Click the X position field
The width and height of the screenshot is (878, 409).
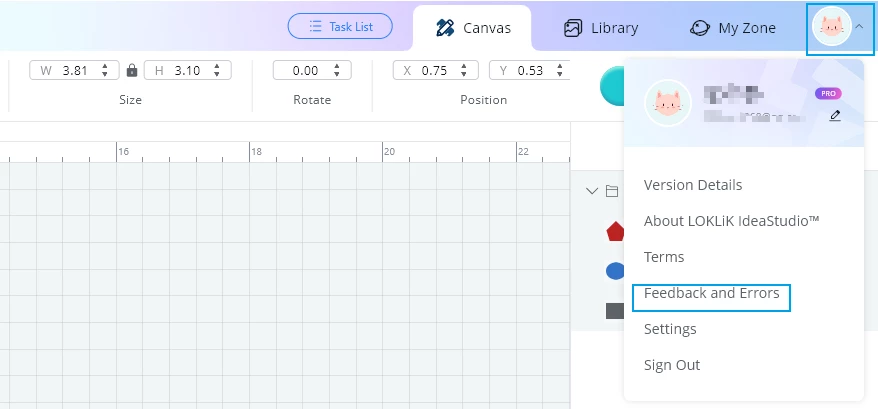pos(435,71)
